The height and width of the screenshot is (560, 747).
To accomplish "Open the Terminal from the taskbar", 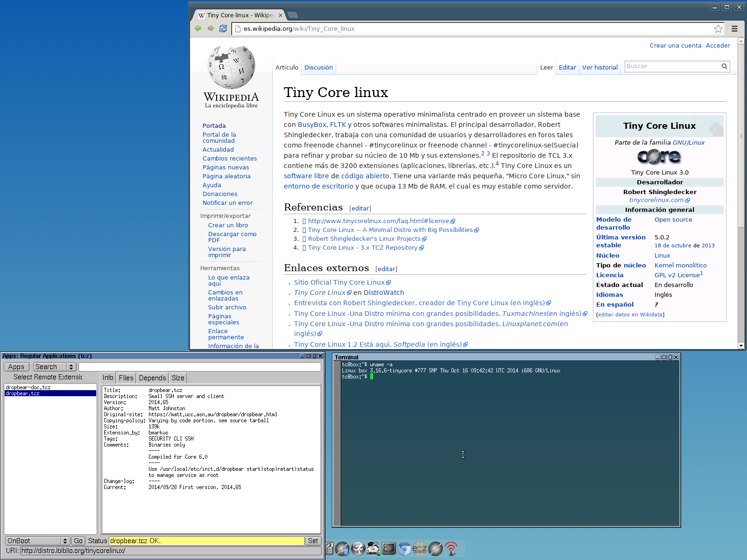I will point(388,548).
